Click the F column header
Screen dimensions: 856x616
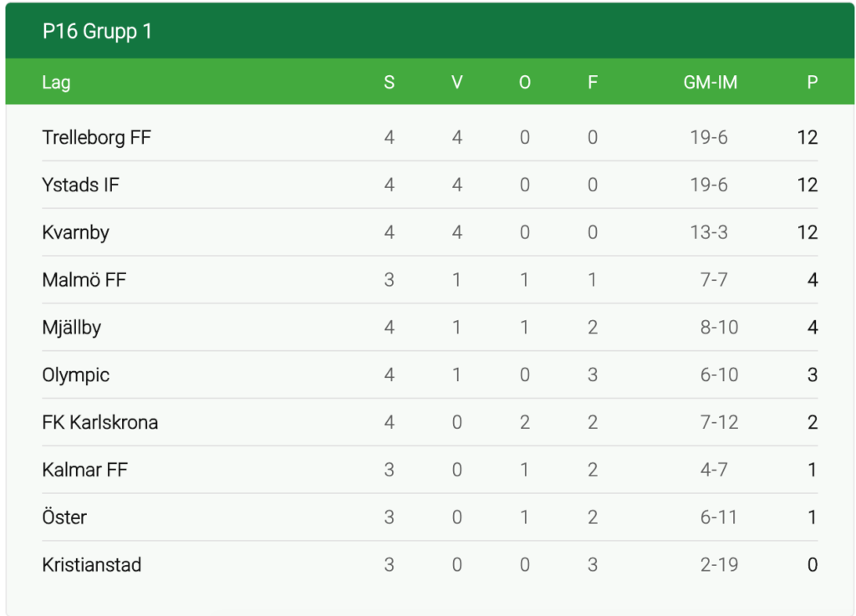(x=592, y=83)
